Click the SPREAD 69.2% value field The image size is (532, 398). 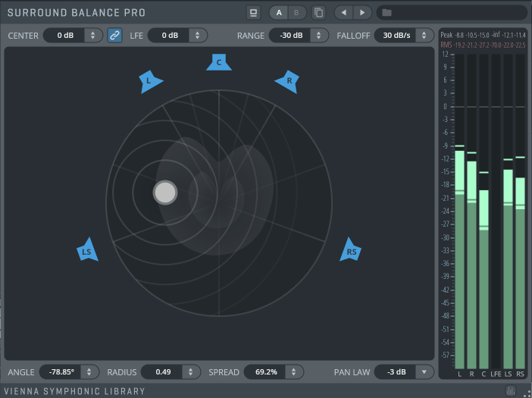(266, 372)
